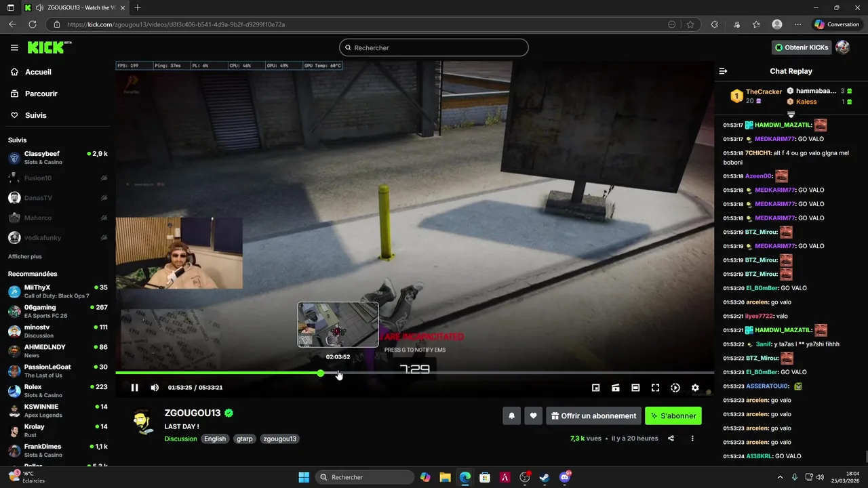
Task: Expand the chat leaderboard arrow
Action: pyautogui.click(x=791, y=115)
